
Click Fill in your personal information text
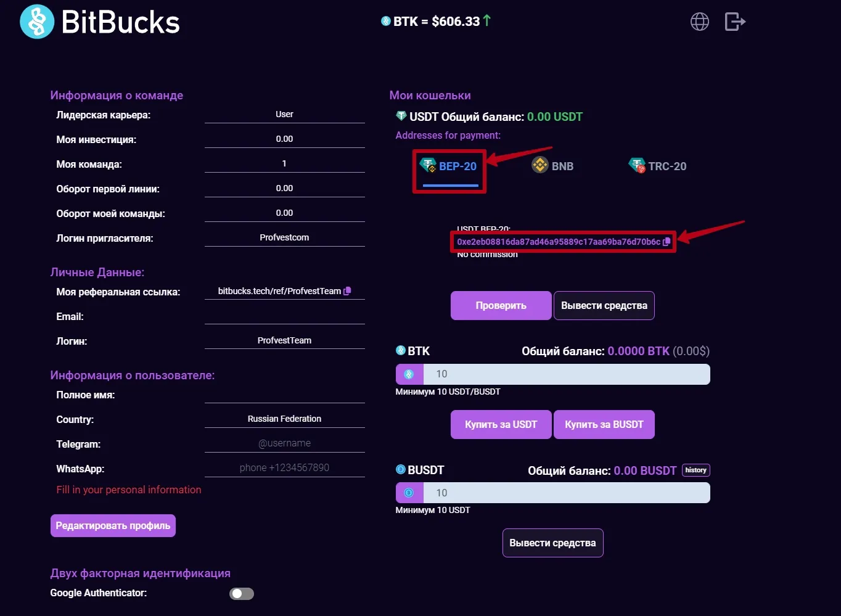[x=129, y=490]
